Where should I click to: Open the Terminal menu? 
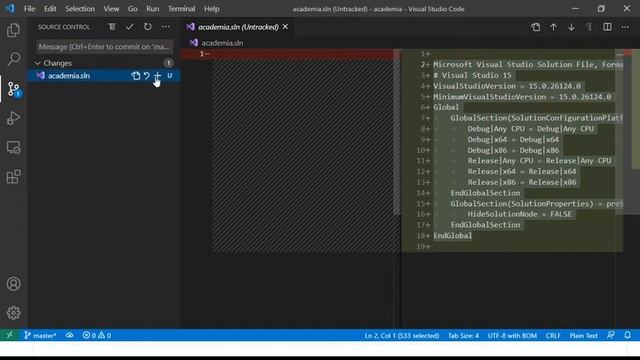click(x=182, y=9)
